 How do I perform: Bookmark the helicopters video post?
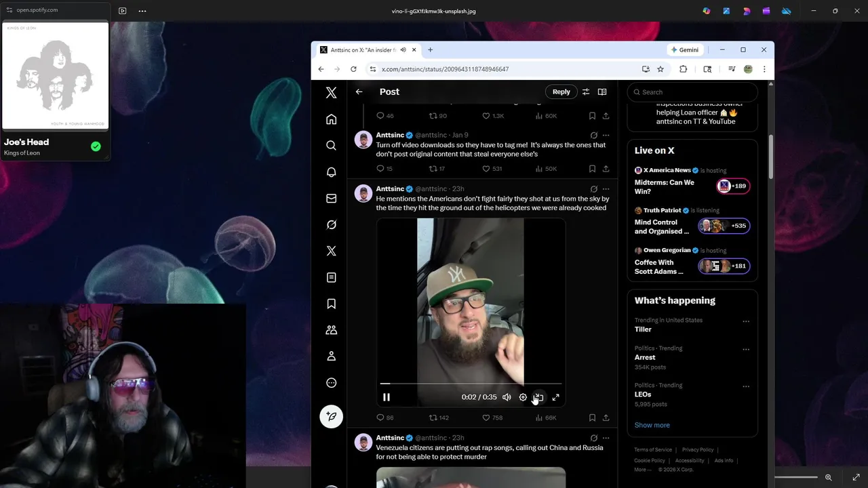[592, 418]
